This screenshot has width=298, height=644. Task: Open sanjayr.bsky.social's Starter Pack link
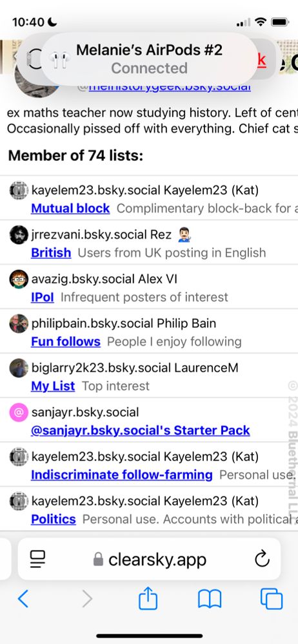141,430
